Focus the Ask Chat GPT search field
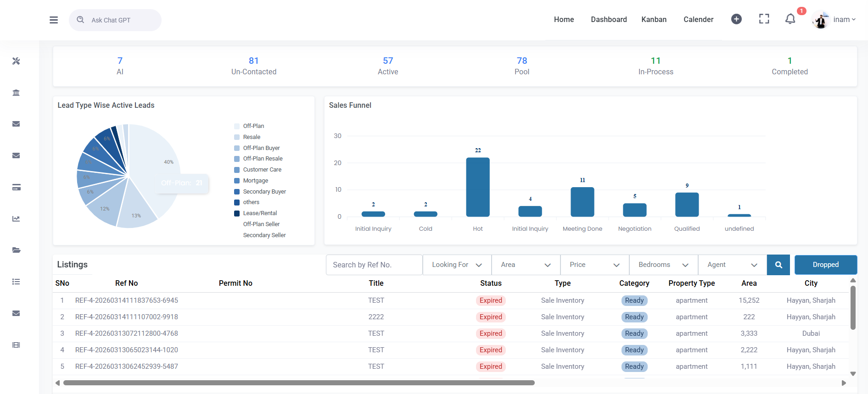This screenshot has height=394, width=868. (115, 20)
